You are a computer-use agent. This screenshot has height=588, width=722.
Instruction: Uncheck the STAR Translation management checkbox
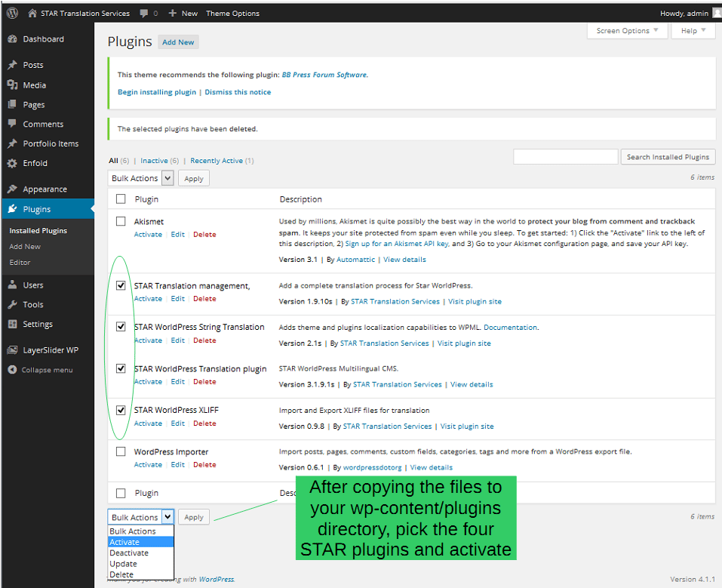pyautogui.click(x=121, y=286)
